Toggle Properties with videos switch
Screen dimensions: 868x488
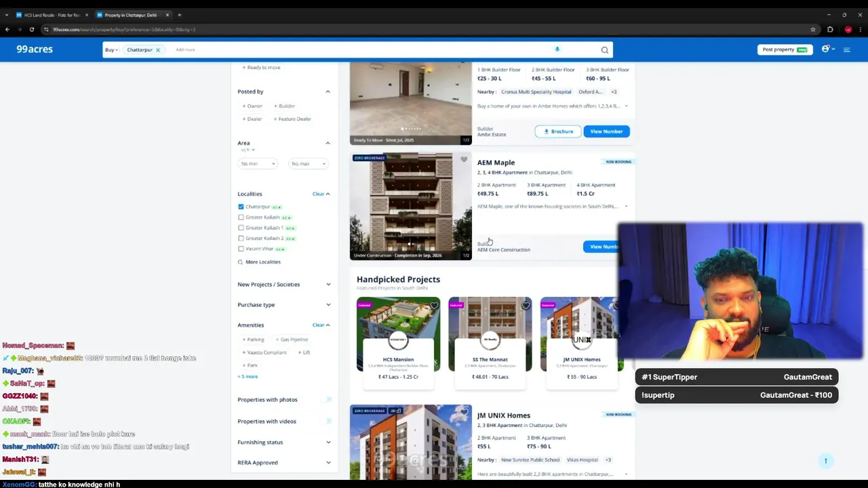pos(328,422)
